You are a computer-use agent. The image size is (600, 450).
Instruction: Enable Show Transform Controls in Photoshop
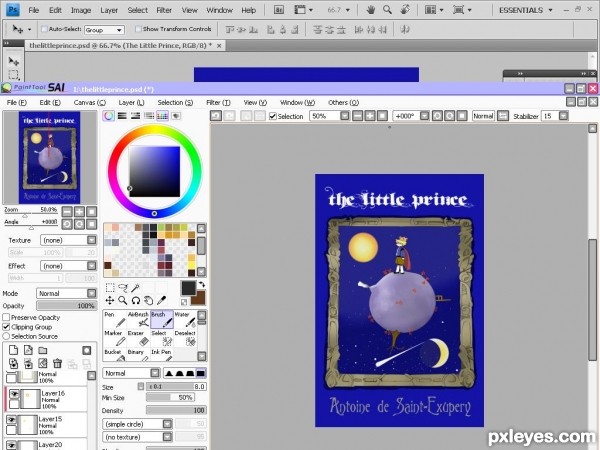pyautogui.click(x=138, y=29)
